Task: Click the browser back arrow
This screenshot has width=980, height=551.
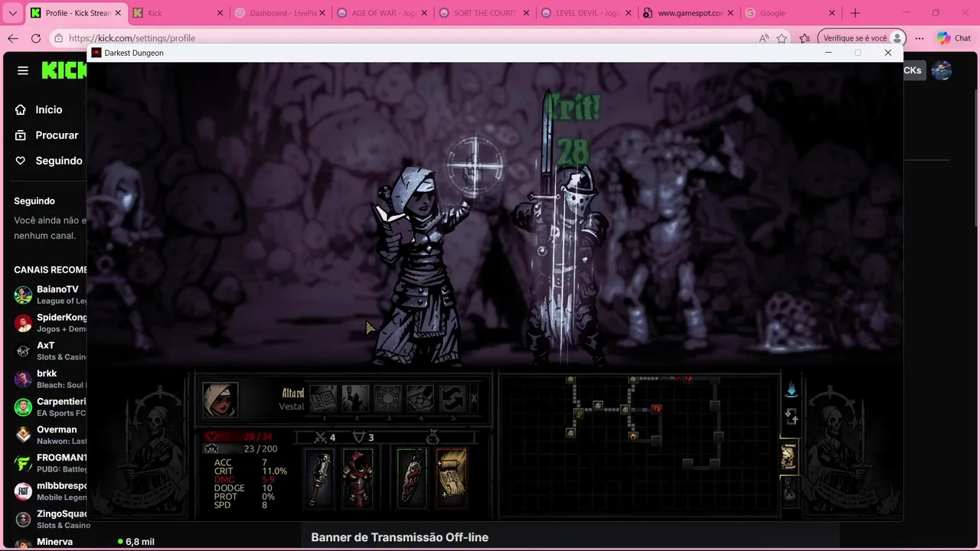Action: (13, 38)
